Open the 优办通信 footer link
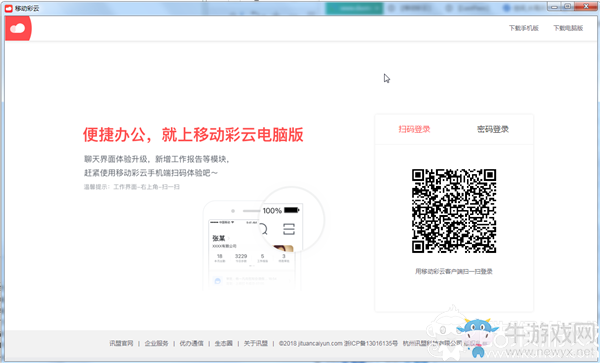 coord(191,343)
